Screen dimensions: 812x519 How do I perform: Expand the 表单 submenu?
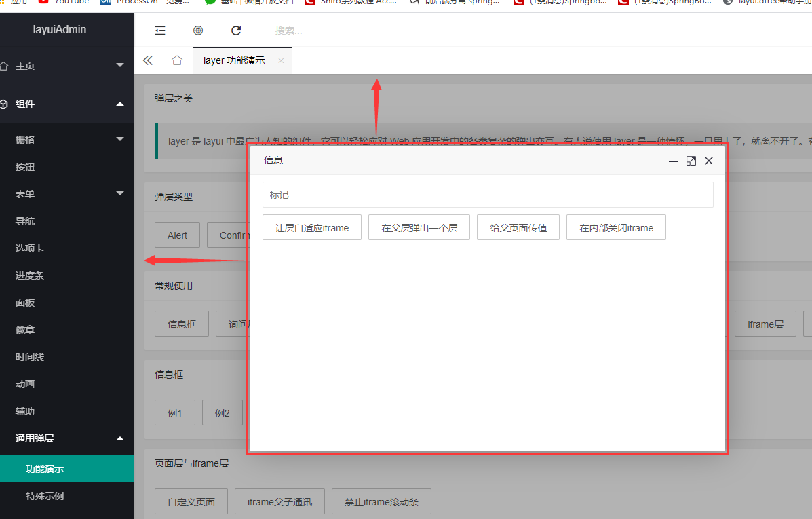[67, 193]
